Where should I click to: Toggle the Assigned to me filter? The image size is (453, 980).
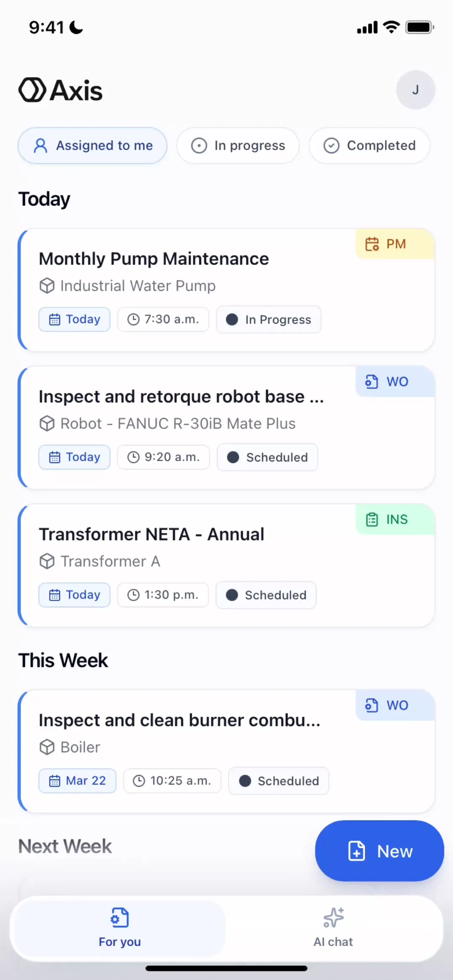(92, 145)
